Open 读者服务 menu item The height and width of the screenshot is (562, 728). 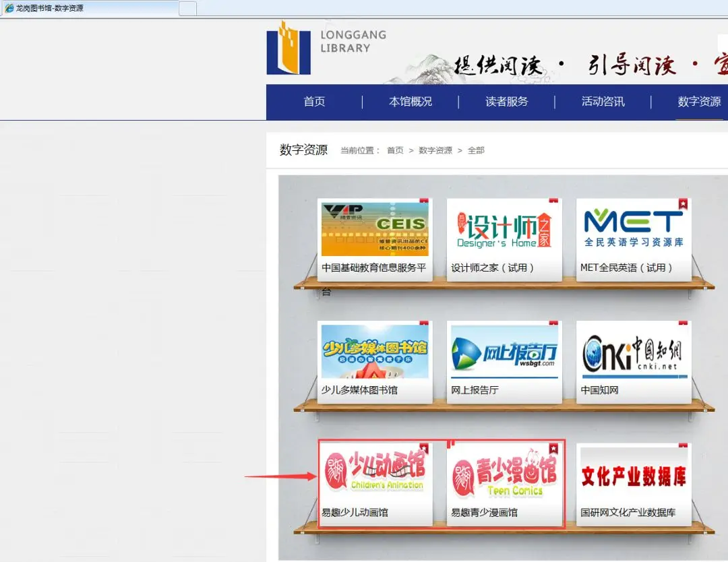pos(507,102)
